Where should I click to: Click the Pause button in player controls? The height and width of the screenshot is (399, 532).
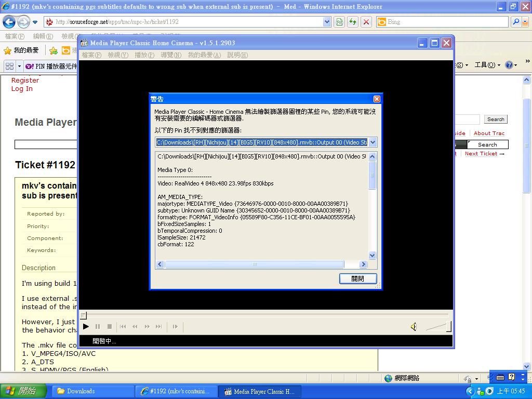(98, 327)
